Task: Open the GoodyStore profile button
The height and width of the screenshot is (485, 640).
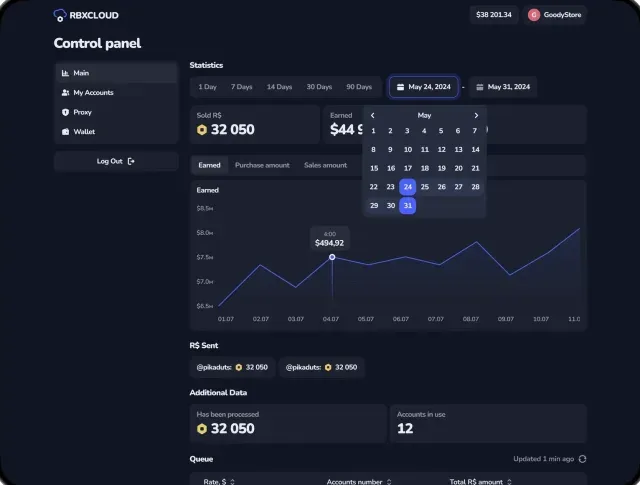Action: [555, 15]
